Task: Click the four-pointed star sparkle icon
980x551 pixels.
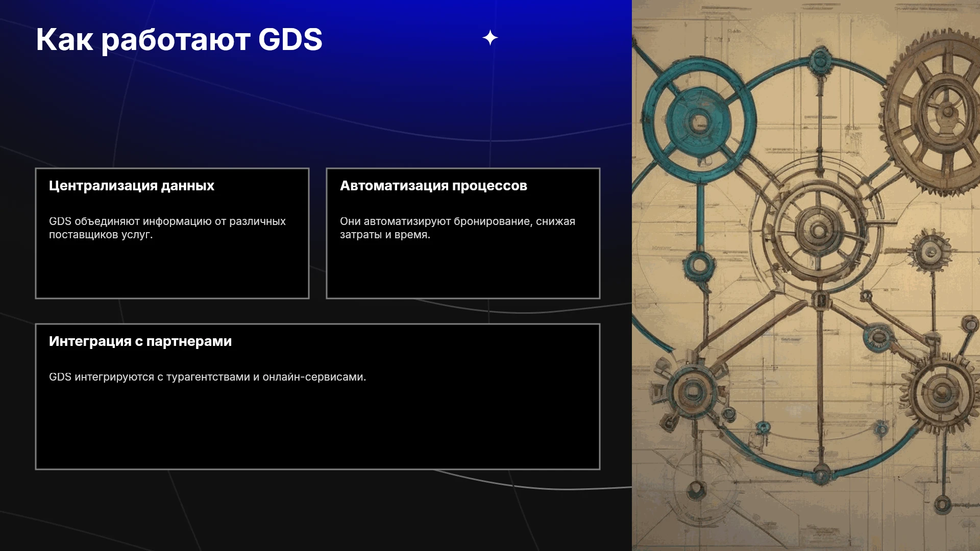Action: tap(490, 38)
